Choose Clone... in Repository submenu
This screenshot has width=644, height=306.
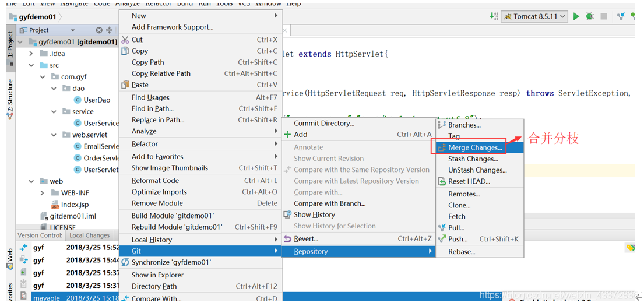[479, 205]
